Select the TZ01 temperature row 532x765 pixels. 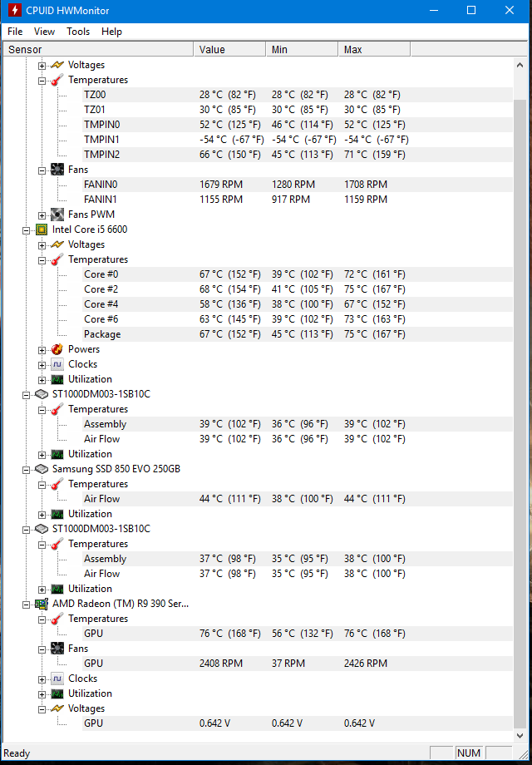(x=298, y=110)
